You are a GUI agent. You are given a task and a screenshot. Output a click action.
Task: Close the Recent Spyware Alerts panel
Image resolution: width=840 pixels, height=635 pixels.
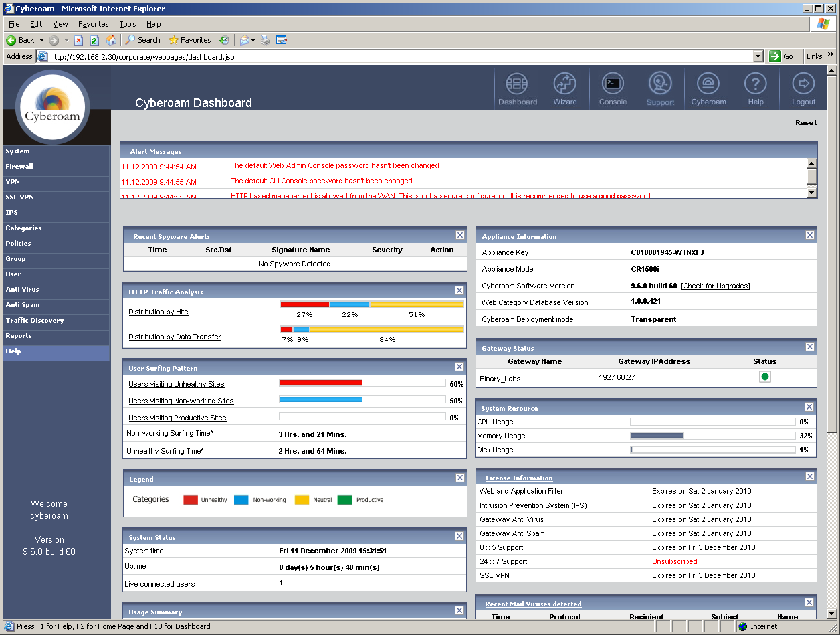pos(460,235)
